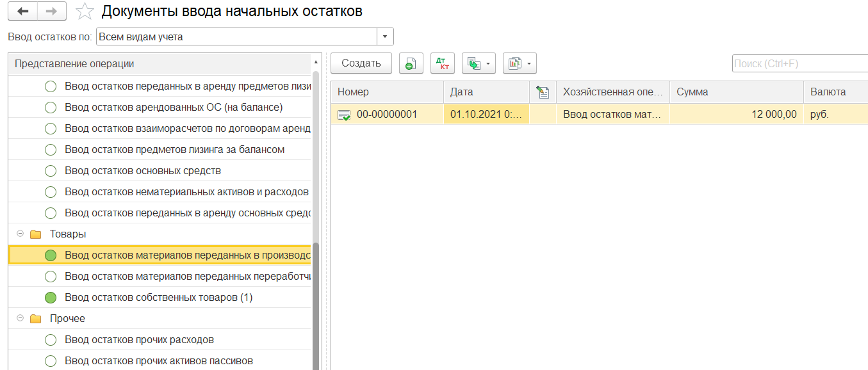Select document number 00-00000001

387,115
